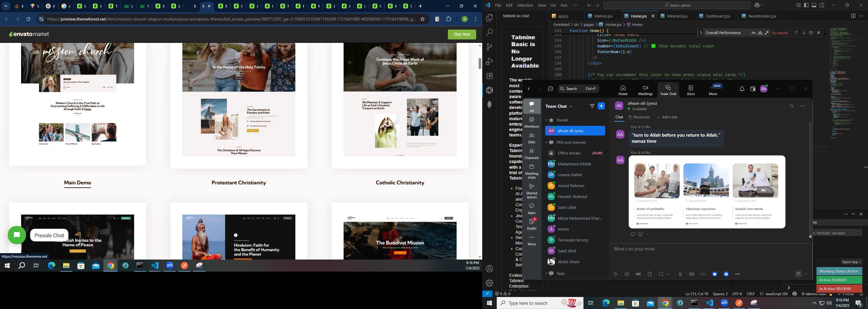868x309 pixels.
Task: Collapse DMs and channels section
Action: [x=546, y=142]
